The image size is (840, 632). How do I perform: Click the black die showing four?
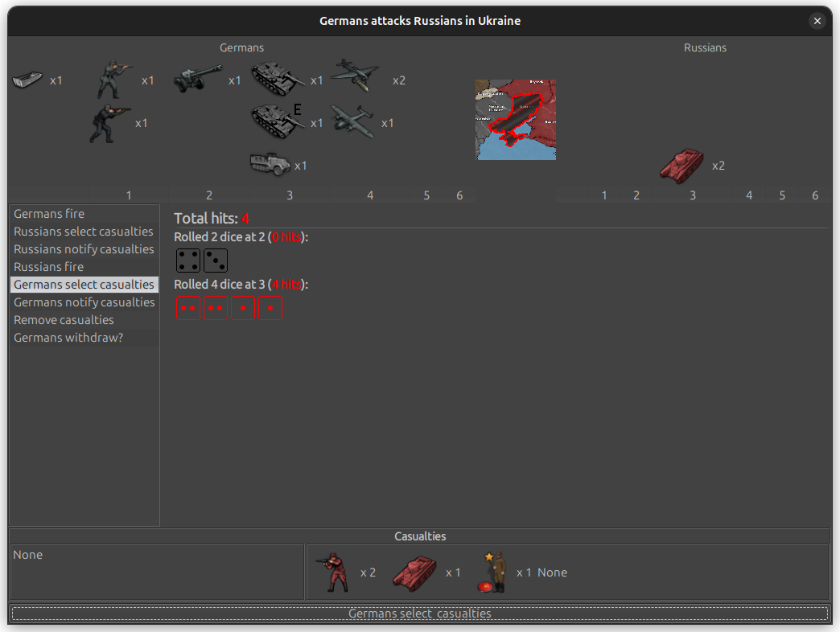click(187, 260)
